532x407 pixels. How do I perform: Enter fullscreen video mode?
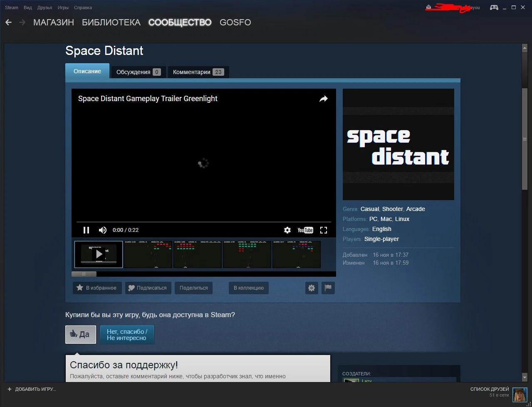pos(324,230)
